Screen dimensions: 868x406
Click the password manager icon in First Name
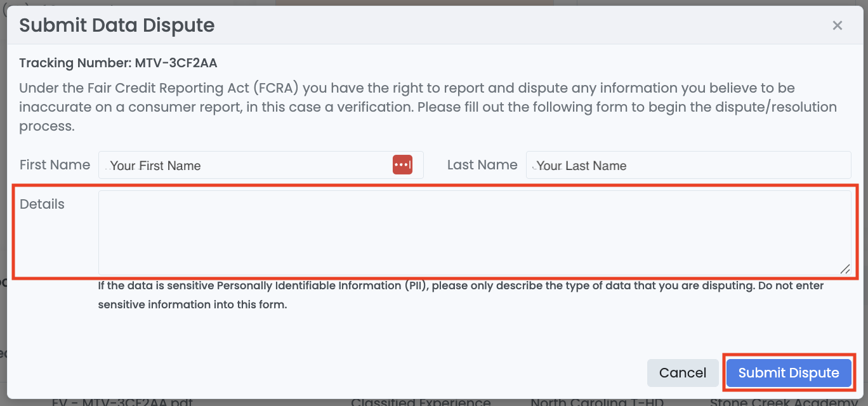(402, 165)
